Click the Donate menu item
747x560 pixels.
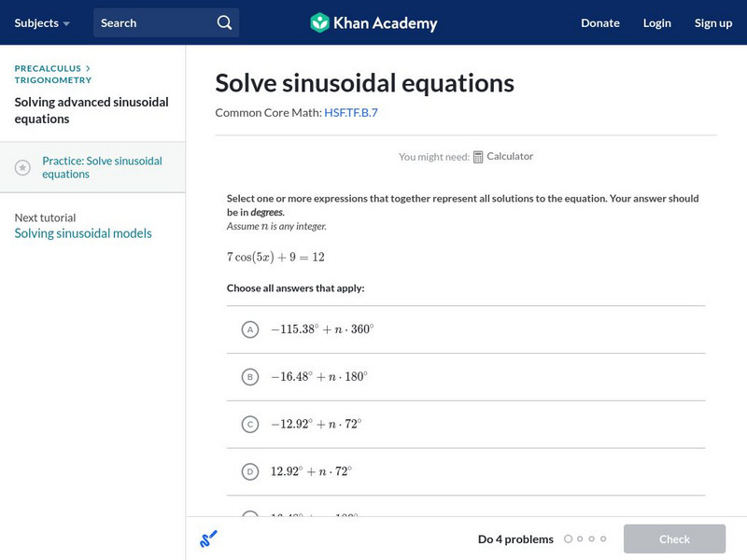(599, 22)
